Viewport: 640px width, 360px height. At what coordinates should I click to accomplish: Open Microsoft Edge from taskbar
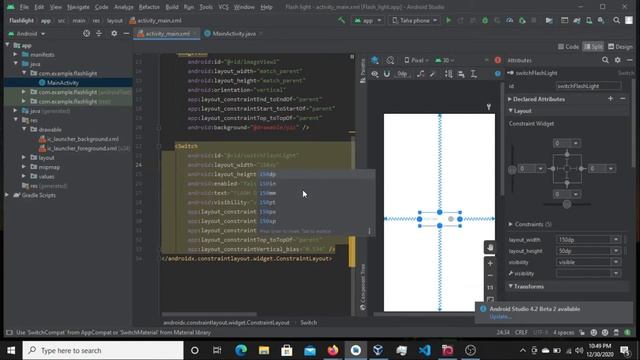tap(241, 350)
